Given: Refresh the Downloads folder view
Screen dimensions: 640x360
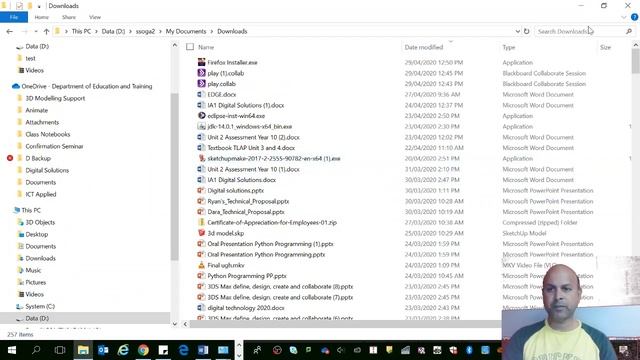Looking at the screenshot, I should (x=527, y=31).
